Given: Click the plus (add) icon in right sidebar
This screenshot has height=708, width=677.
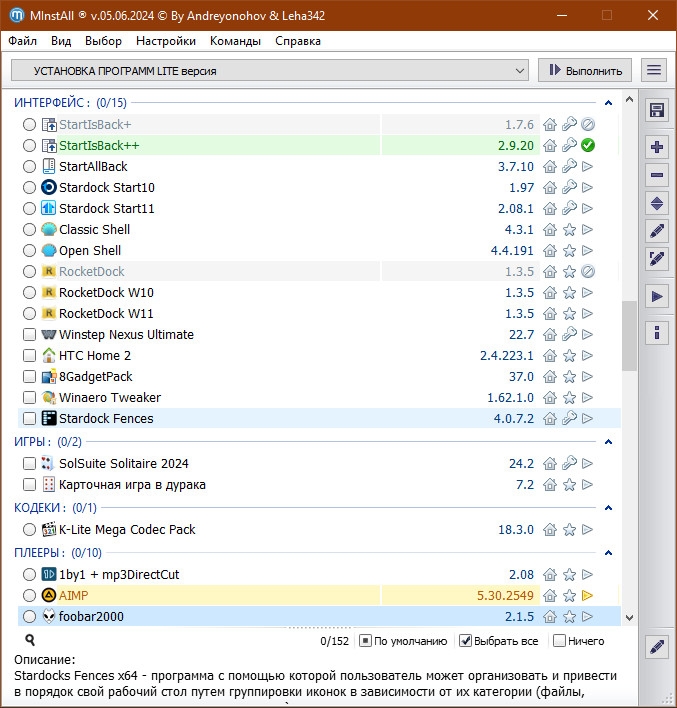Looking at the screenshot, I should pyautogui.click(x=657, y=147).
